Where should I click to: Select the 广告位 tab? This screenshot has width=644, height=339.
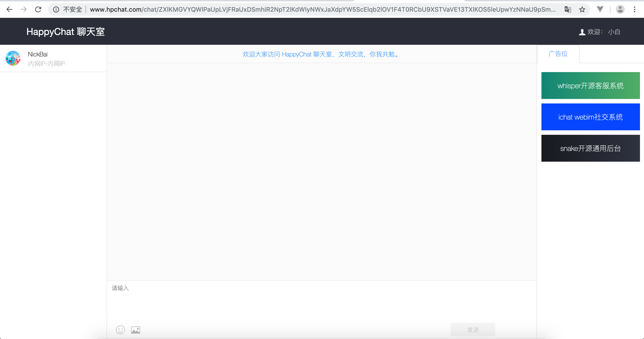tap(558, 54)
